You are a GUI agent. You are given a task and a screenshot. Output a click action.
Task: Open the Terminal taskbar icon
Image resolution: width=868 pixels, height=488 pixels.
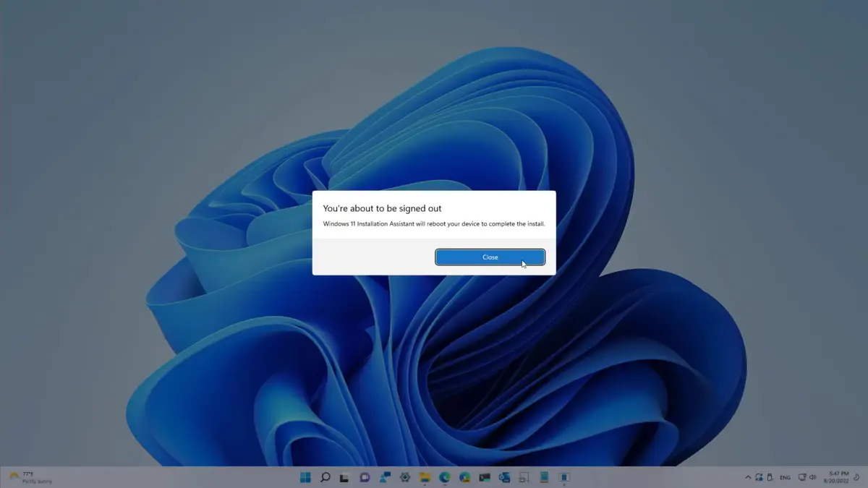point(485,477)
